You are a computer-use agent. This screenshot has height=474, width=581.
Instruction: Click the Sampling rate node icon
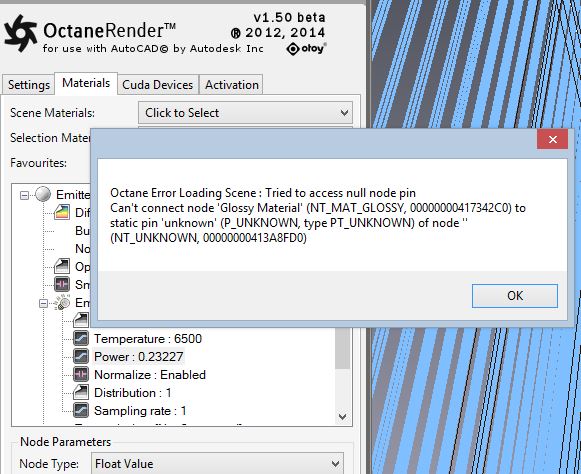coord(81,410)
